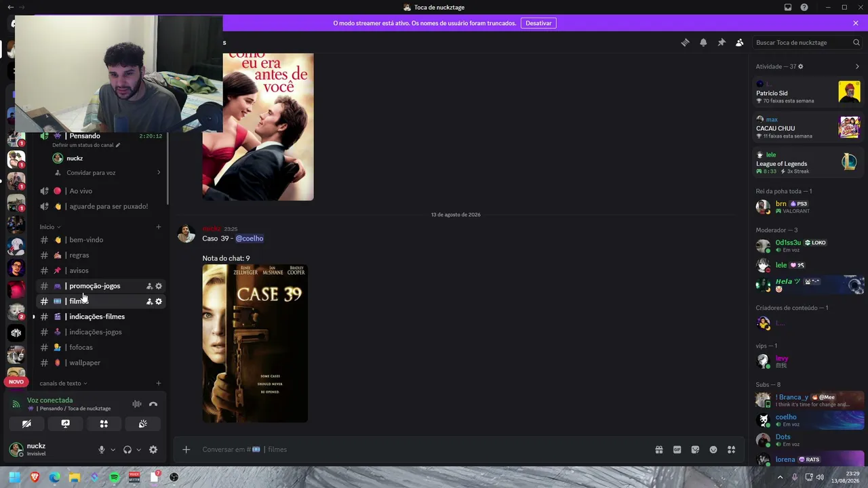Open the Discord inbox icon
Image resolution: width=868 pixels, height=488 pixels.
(x=788, y=7)
